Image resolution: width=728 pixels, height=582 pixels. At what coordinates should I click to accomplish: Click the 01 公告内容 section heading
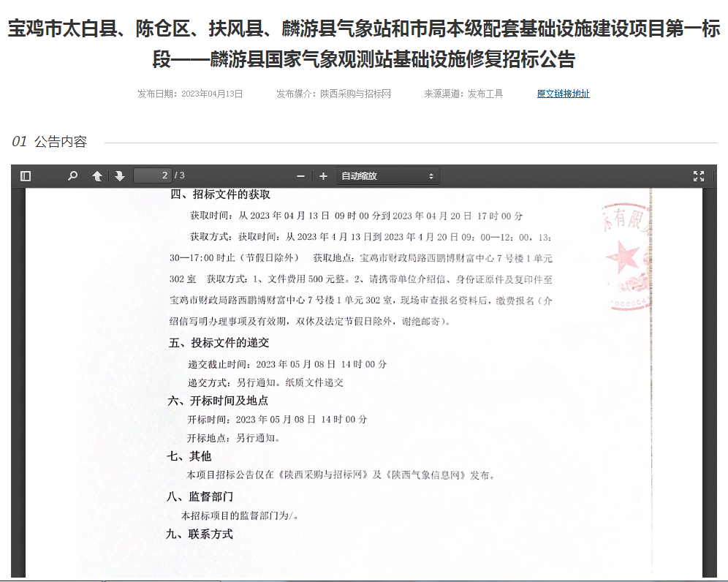pyautogui.click(x=49, y=142)
